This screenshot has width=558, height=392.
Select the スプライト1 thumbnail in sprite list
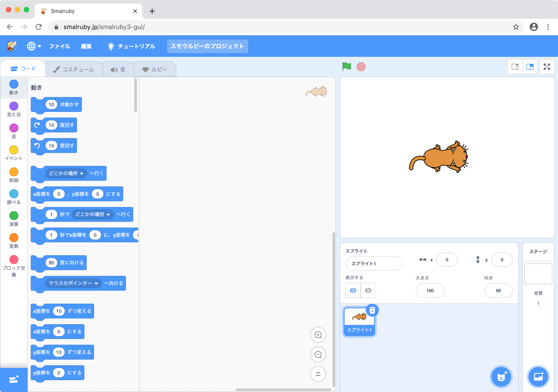(359, 322)
